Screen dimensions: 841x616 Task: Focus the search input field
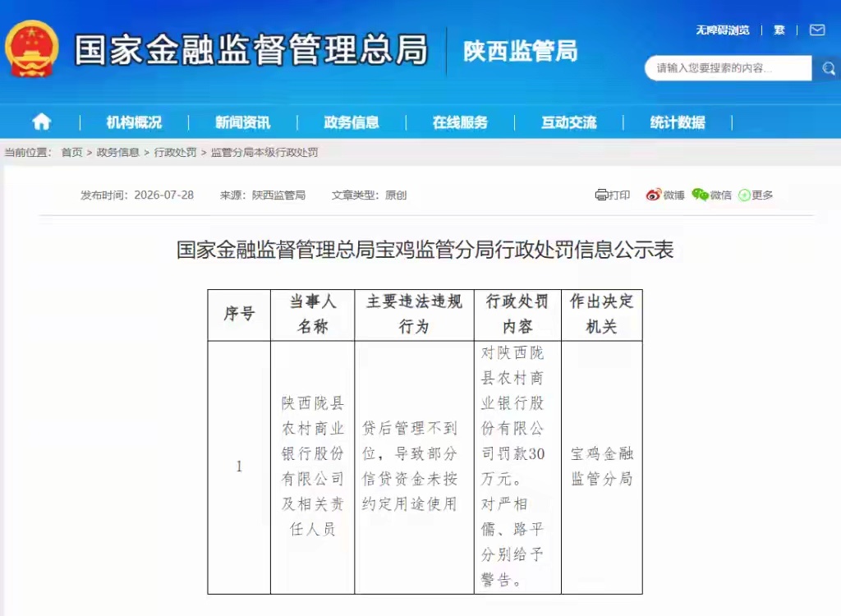pos(728,68)
